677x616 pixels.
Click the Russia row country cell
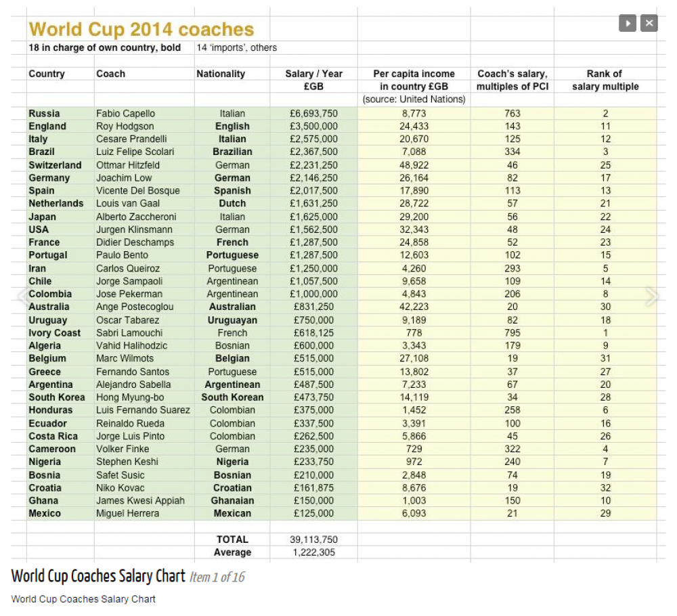pos(45,114)
